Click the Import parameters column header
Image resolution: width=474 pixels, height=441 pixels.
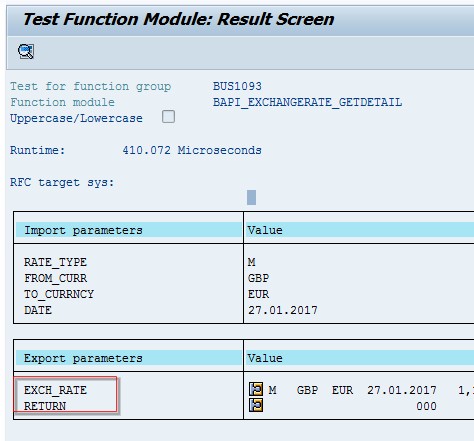tap(83, 230)
